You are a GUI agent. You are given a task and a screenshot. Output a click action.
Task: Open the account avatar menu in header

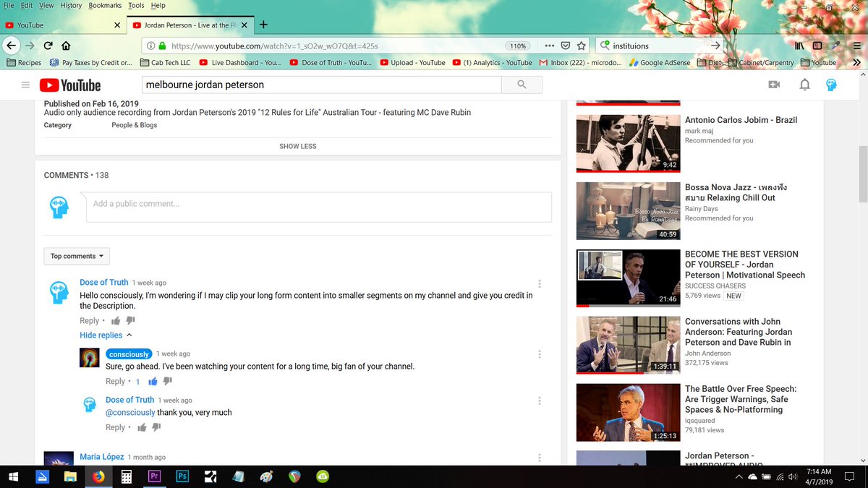[x=831, y=85]
